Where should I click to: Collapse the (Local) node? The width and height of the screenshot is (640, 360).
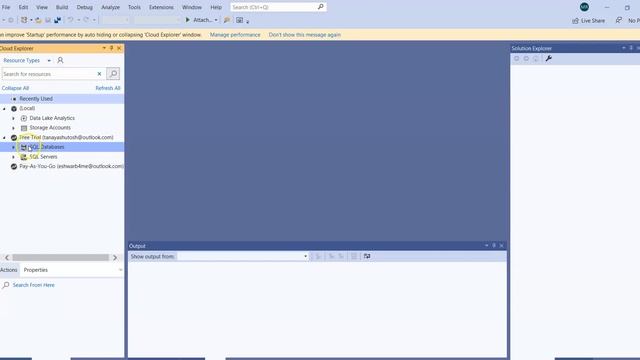4,109
